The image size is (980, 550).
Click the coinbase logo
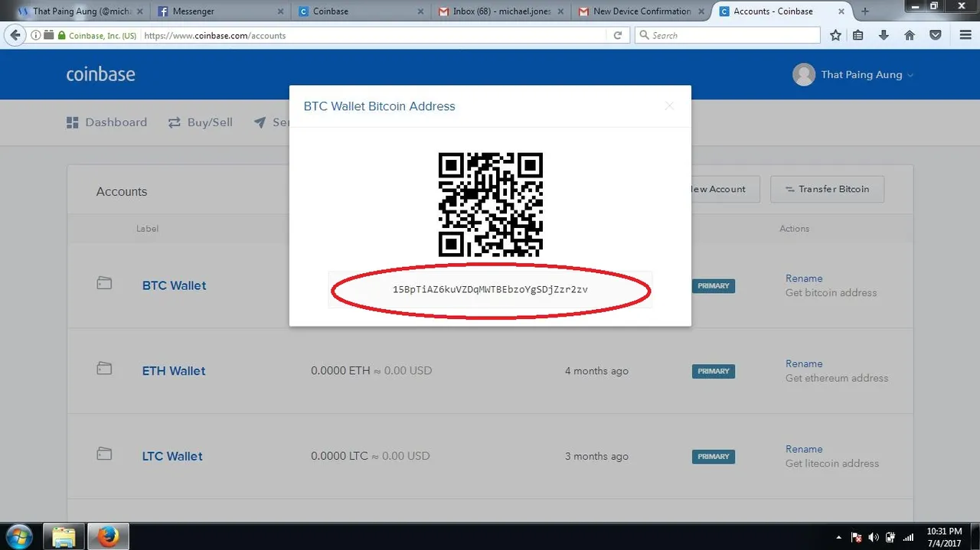[x=100, y=74]
